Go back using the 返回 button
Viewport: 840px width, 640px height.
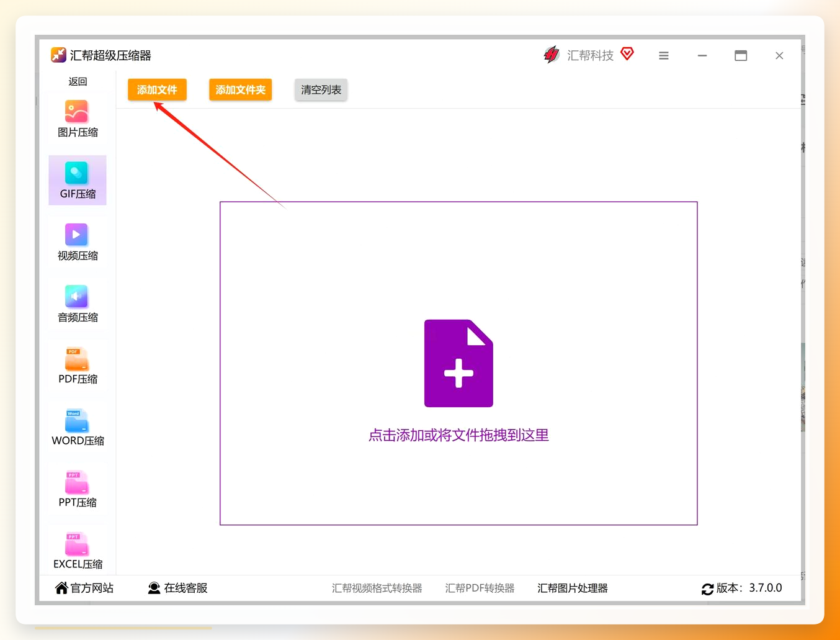pyautogui.click(x=78, y=81)
